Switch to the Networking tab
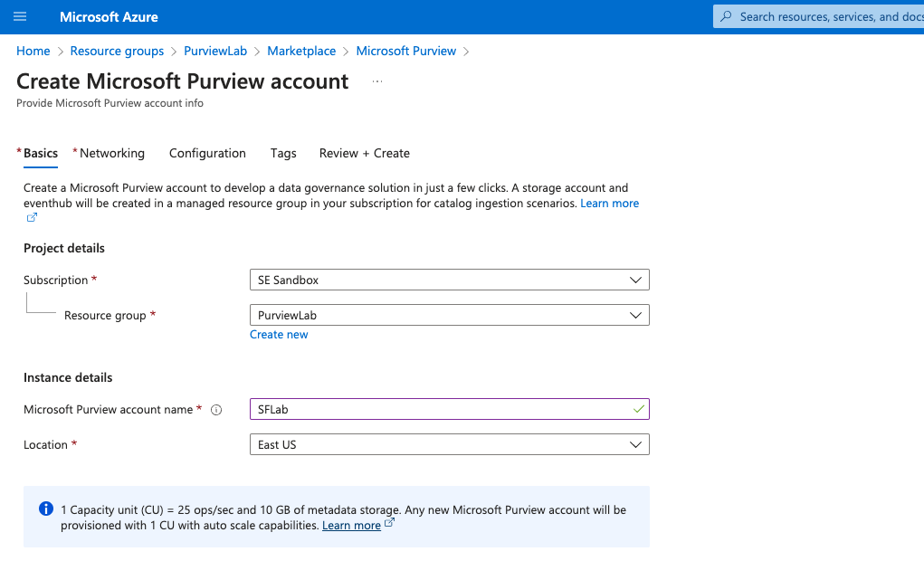924x580 pixels. 111,154
